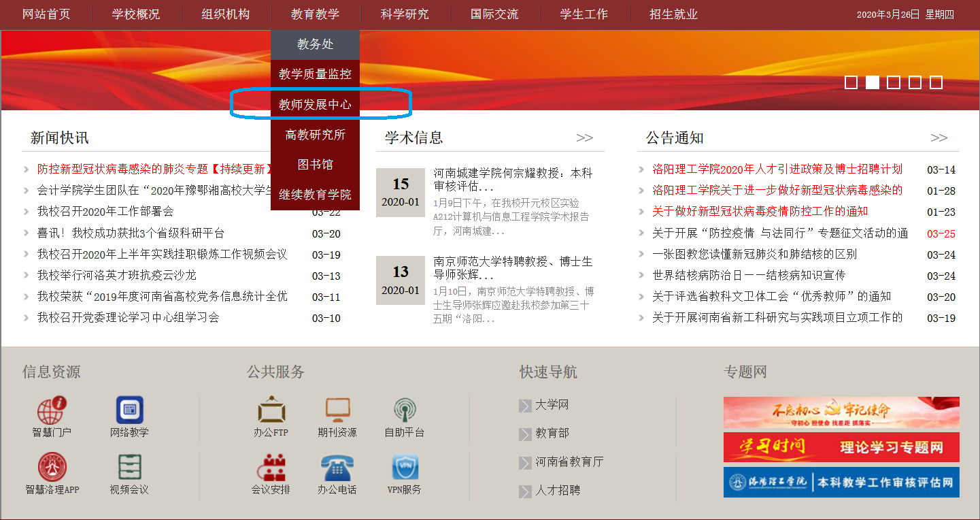Open news 我校召开2020年工作部署会
980x520 pixels.
[x=105, y=212]
